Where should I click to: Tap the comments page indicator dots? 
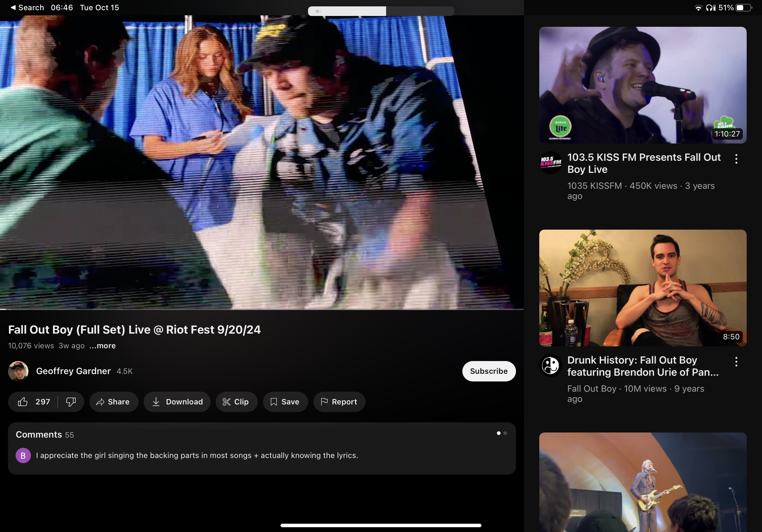502,433
